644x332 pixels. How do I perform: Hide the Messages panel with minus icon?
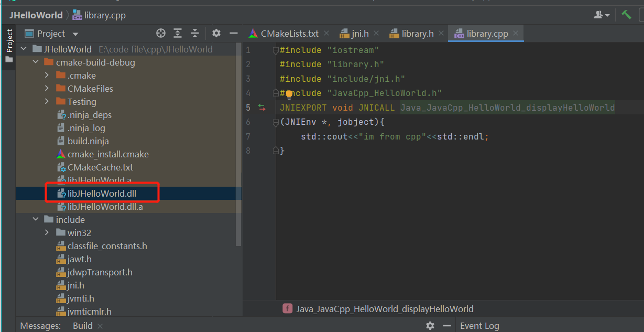coord(447,326)
